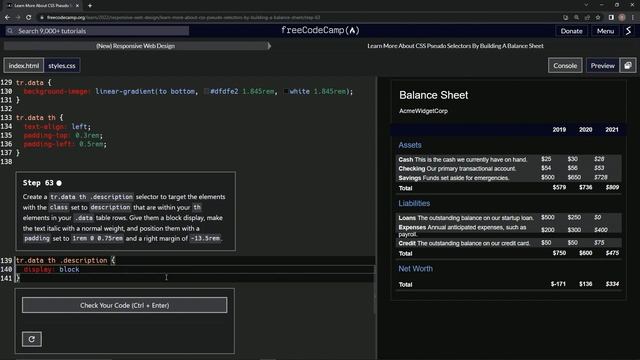This screenshot has width=640, height=360.
Task: Open the browser profile avatar
Action: (622, 18)
